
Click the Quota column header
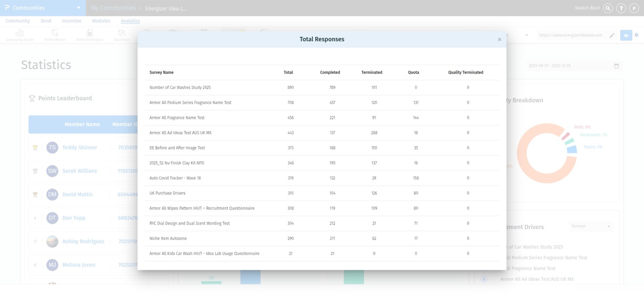413,73
